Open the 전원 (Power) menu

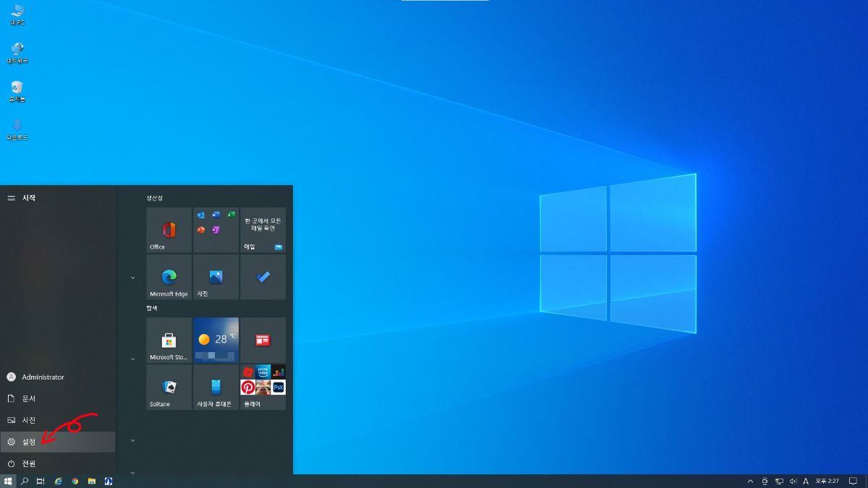pos(58,463)
